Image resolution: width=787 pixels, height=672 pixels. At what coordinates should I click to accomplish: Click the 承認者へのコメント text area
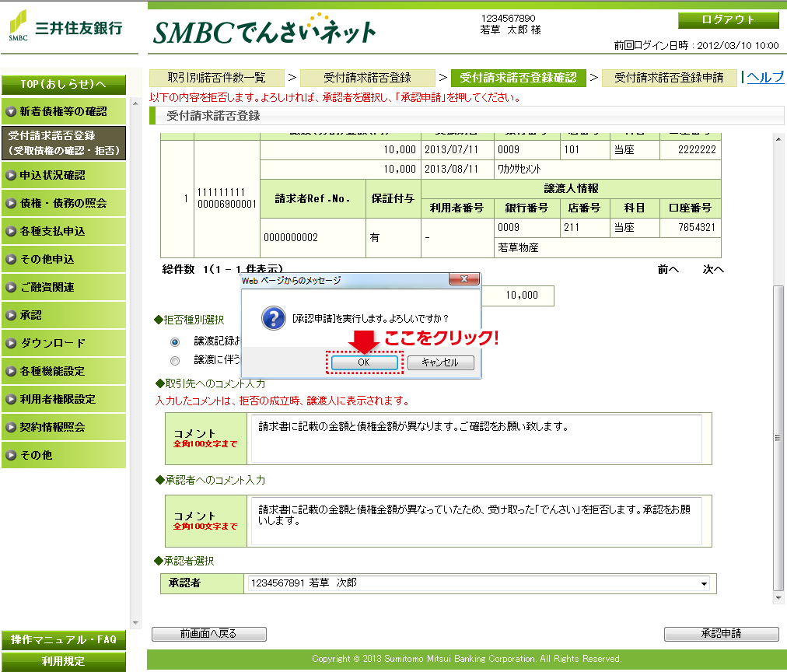(476, 521)
